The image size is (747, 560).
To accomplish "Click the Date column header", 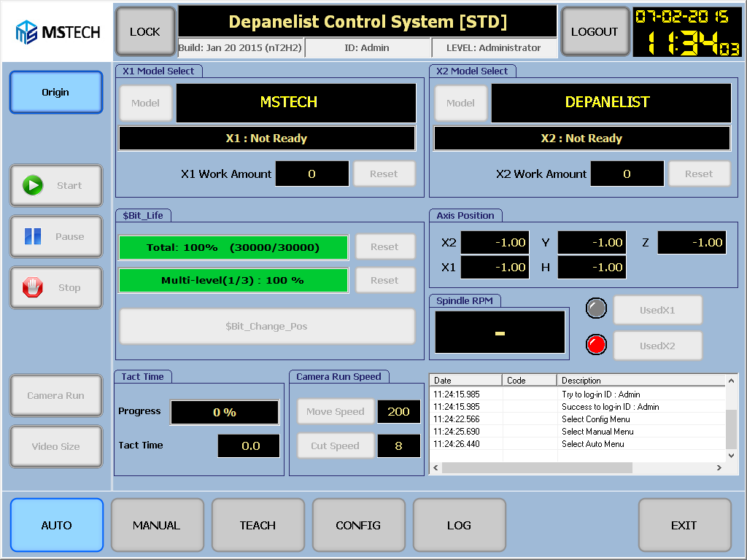I will click(466, 380).
